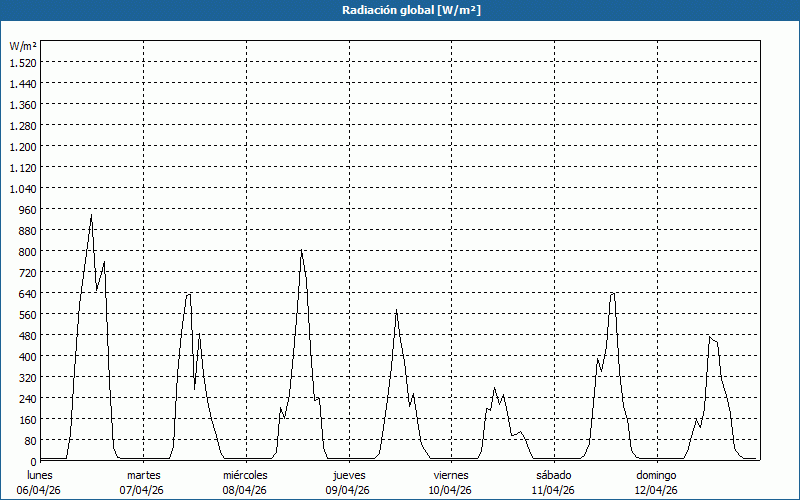Screen dimensions: 800x500
Task: Pick the jueves day label
Action: coord(349,474)
